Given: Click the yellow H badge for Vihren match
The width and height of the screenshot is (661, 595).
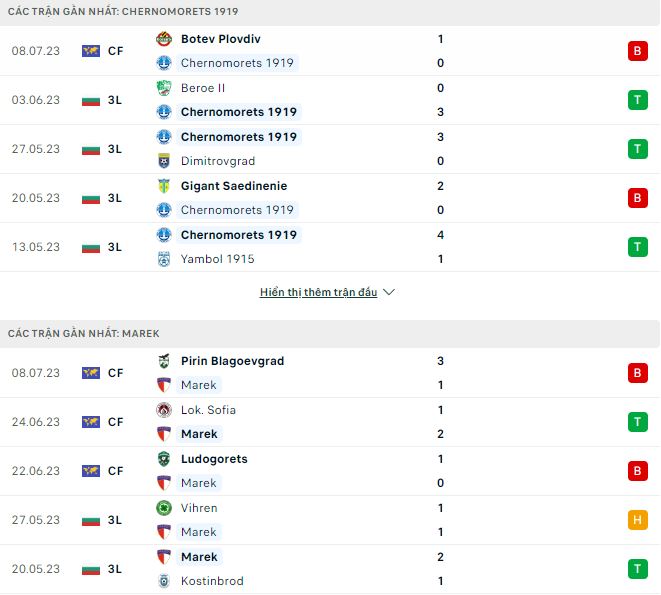Looking at the screenshot, I should coord(638,520).
